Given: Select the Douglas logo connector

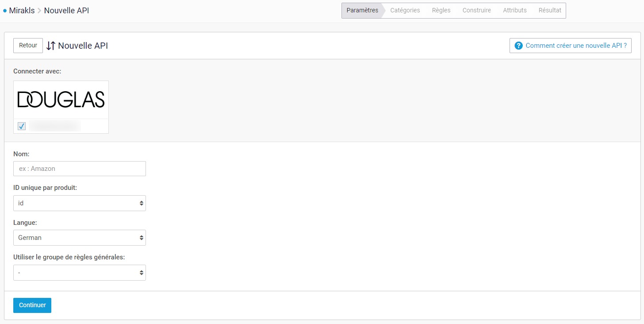Looking at the screenshot, I should 61,100.
